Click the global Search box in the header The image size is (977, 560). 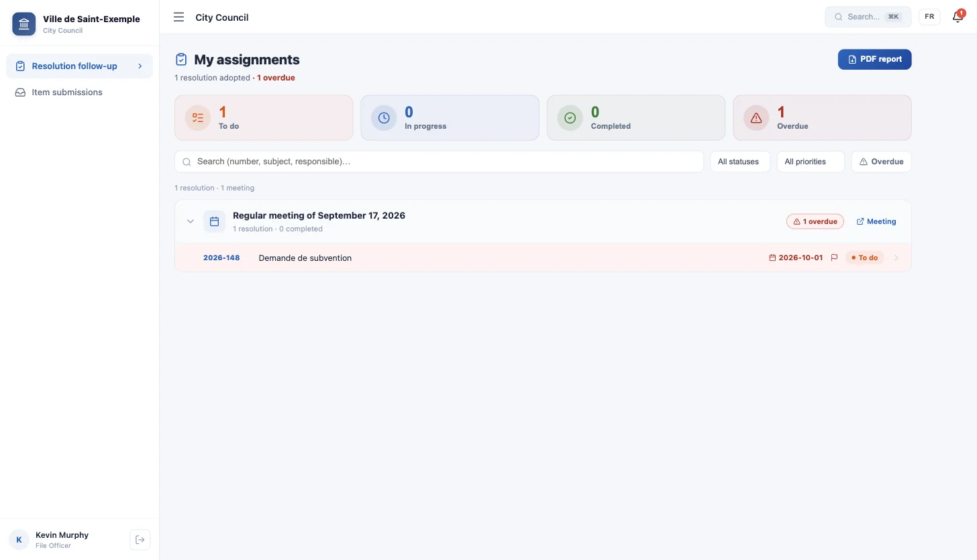pos(868,17)
